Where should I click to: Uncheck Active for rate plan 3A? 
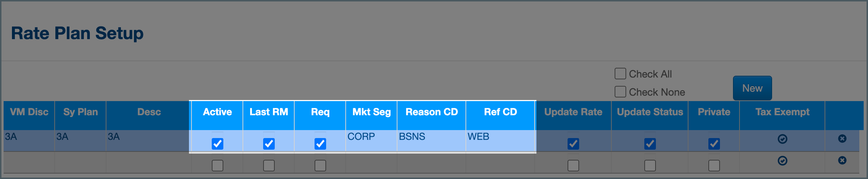[x=218, y=143]
